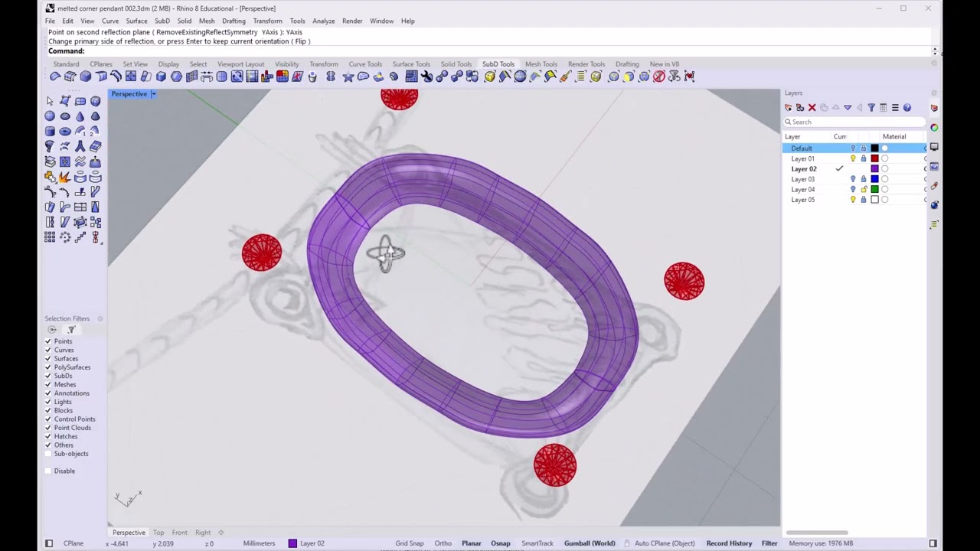Click the SubD sphere tool icon
This screenshot has height=551, width=980.
coord(50,116)
